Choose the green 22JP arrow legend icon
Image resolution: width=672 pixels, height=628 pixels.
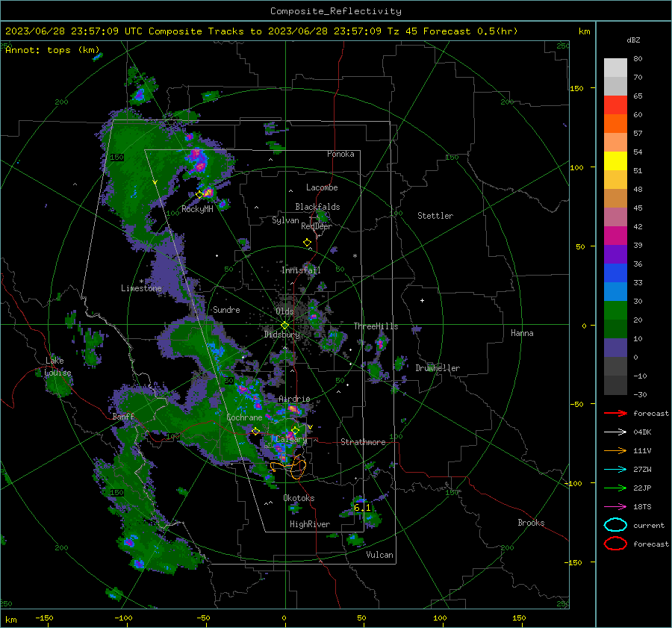coord(615,488)
